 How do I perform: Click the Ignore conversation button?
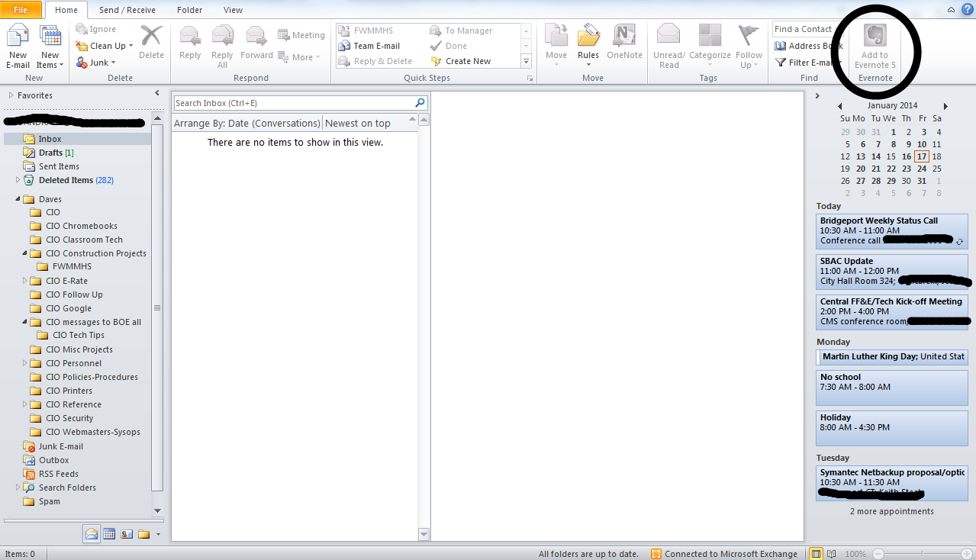click(96, 29)
